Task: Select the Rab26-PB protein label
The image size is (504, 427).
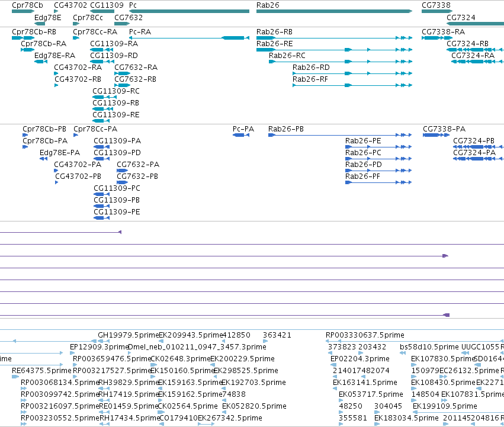Action: click(x=286, y=129)
